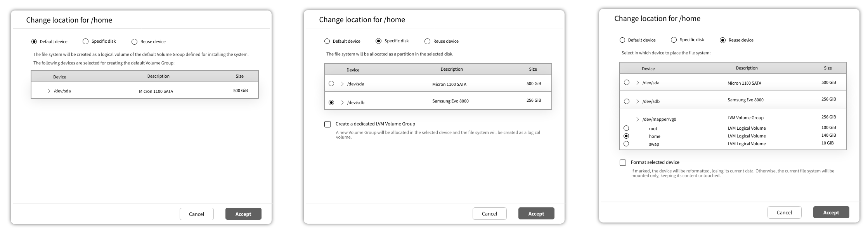868x233 pixels.
Task: Click Samsung Evo 8000 in right dialog
Action: (745, 100)
